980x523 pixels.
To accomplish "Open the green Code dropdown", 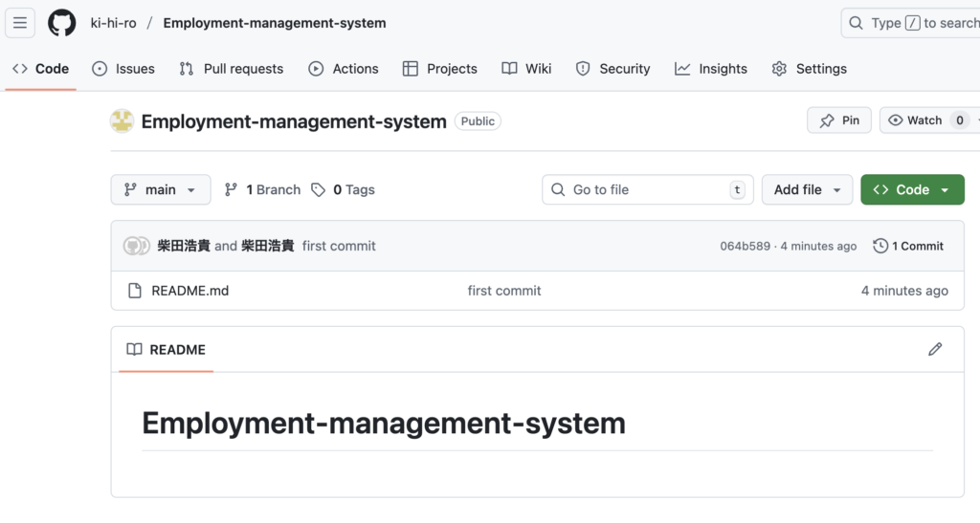I will tap(912, 189).
